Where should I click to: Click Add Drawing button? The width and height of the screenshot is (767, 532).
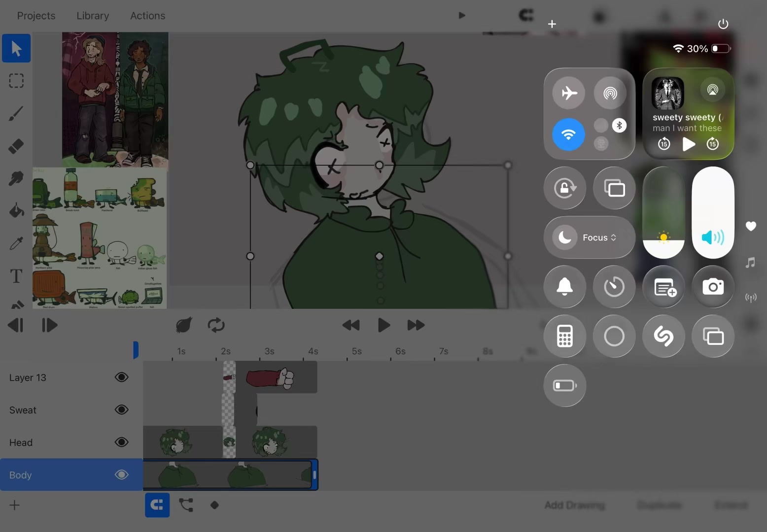(x=574, y=505)
